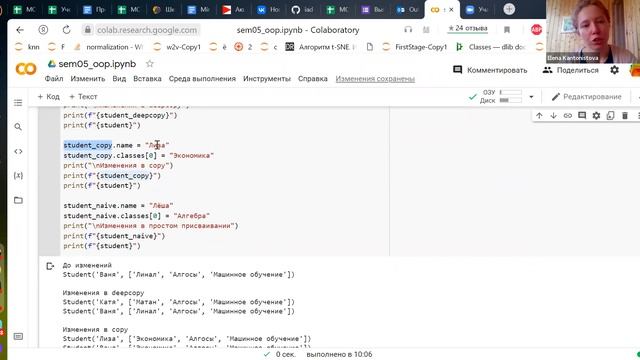The height and width of the screenshot is (360, 640).
Task: Open the Вид menu
Action: 119,79
